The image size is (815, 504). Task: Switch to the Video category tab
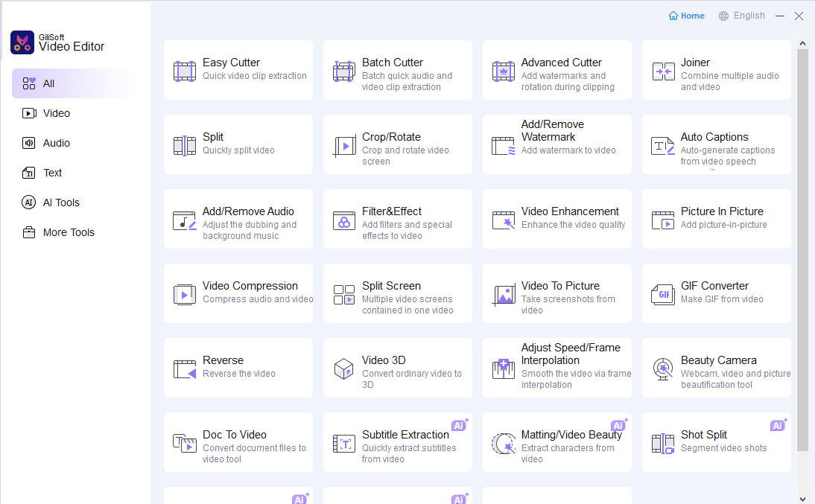click(56, 113)
